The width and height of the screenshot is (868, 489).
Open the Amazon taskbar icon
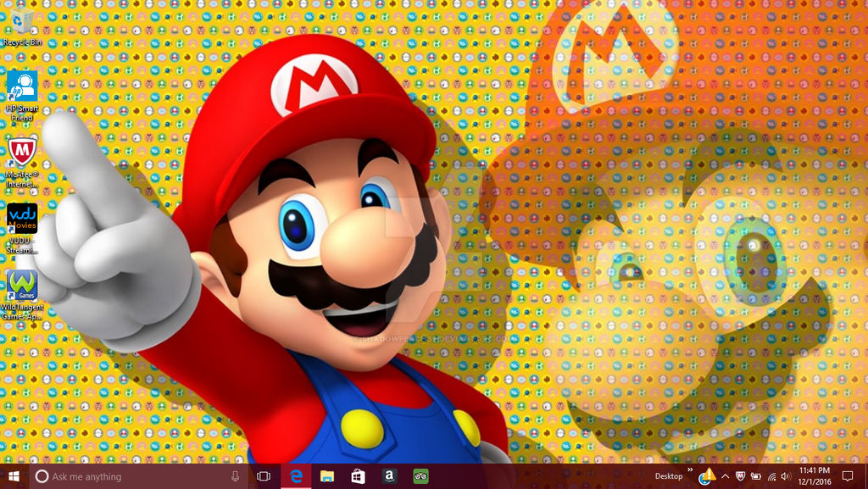(389, 476)
